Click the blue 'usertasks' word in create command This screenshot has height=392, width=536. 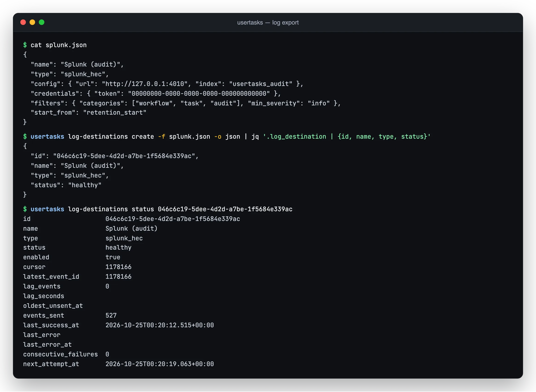(x=47, y=137)
